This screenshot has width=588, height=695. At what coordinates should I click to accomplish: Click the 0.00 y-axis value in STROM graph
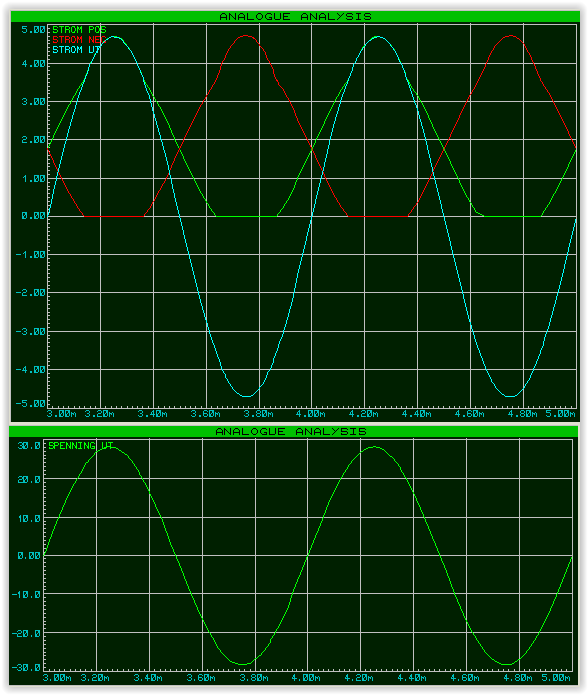(33, 216)
